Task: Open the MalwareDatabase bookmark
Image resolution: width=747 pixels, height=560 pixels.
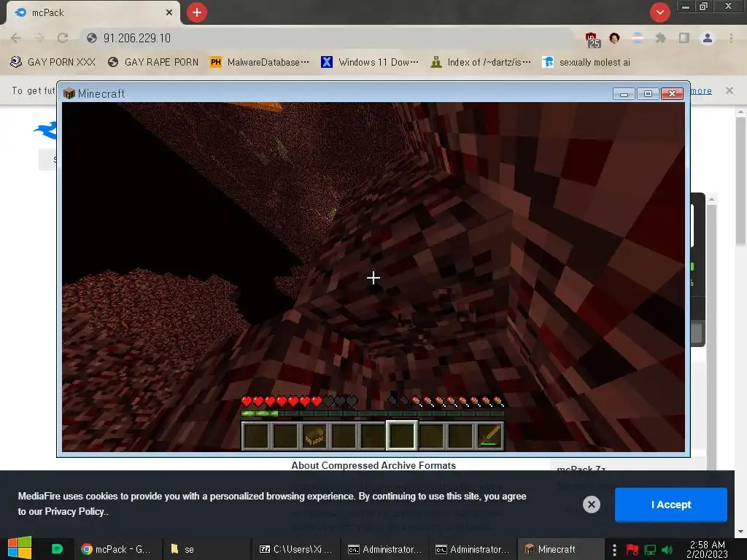Action: point(260,63)
